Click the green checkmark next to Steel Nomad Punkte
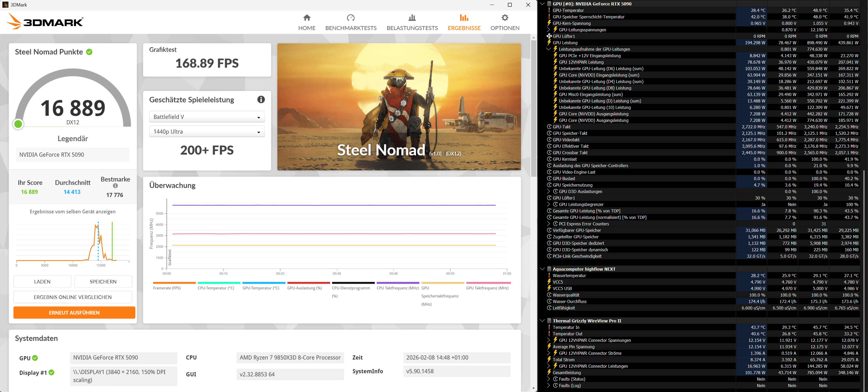The width and height of the screenshot is (868, 392). (x=89, y=52)
